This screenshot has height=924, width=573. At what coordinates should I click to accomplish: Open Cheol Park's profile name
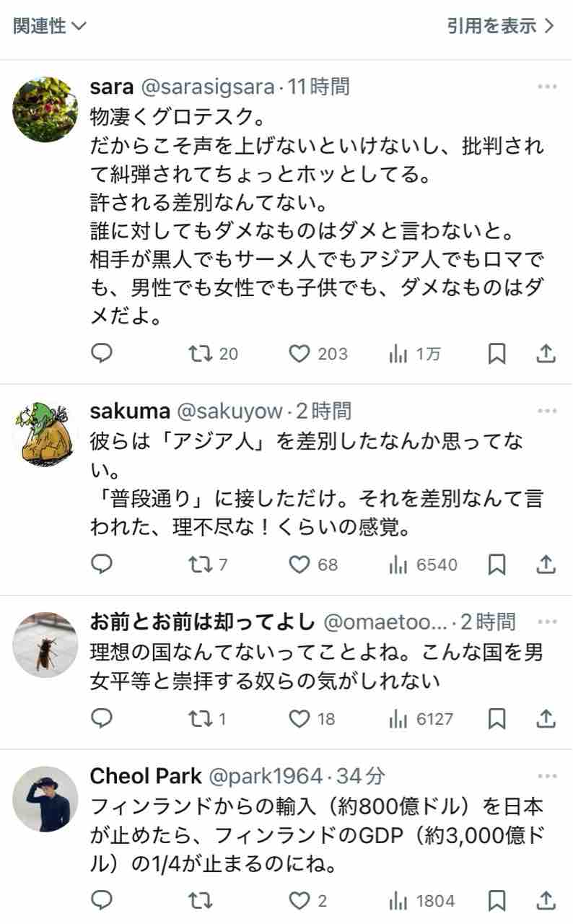click(x=146, y=776)
